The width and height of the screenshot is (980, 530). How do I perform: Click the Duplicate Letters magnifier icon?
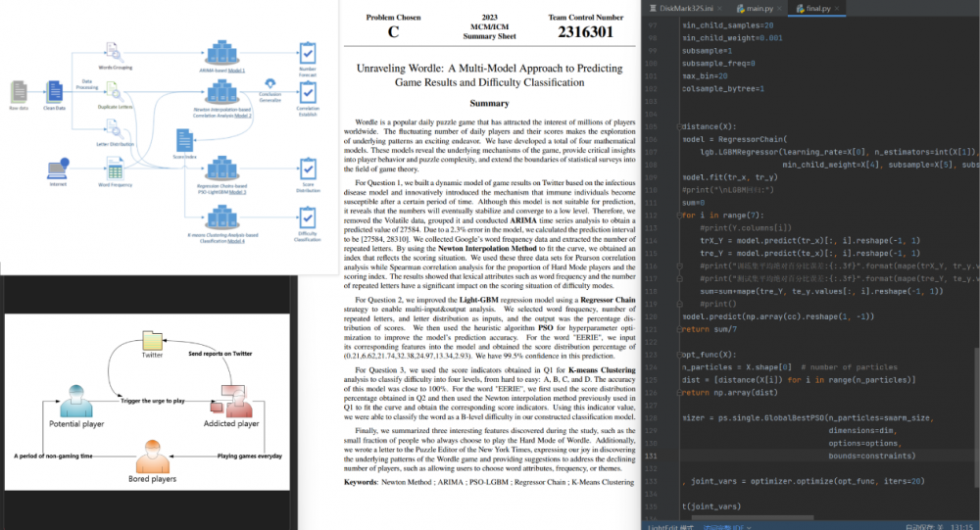coord(115,91)
